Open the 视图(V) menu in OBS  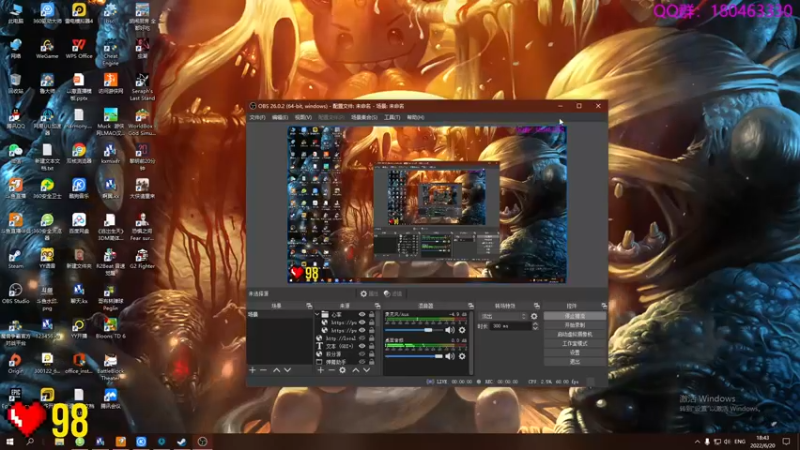303,117
